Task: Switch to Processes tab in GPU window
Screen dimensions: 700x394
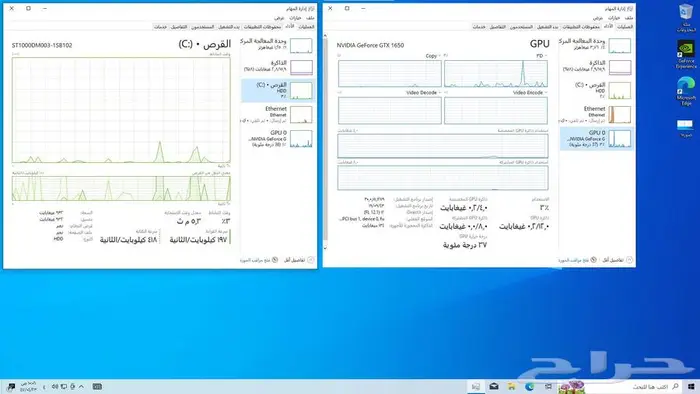Action: [x=625, y=27]
